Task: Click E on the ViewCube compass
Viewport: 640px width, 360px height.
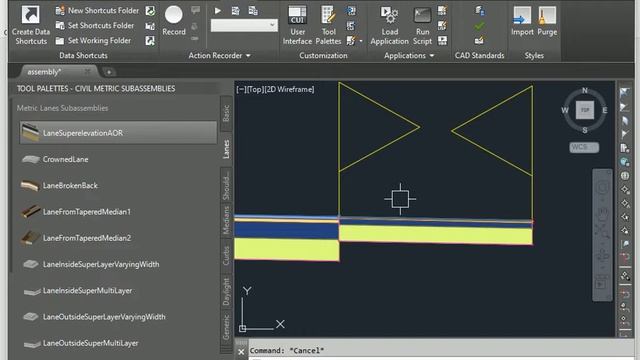Action: (604, 110)
